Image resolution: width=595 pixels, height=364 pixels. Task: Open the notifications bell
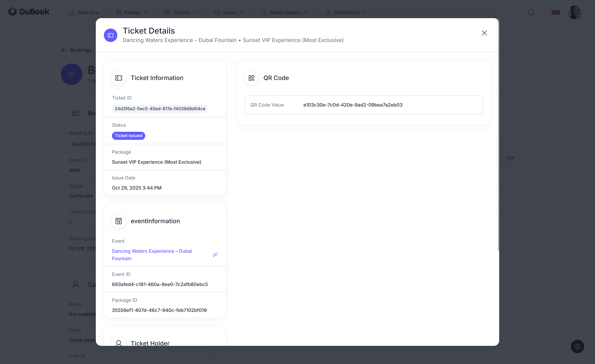pos(531,13)
